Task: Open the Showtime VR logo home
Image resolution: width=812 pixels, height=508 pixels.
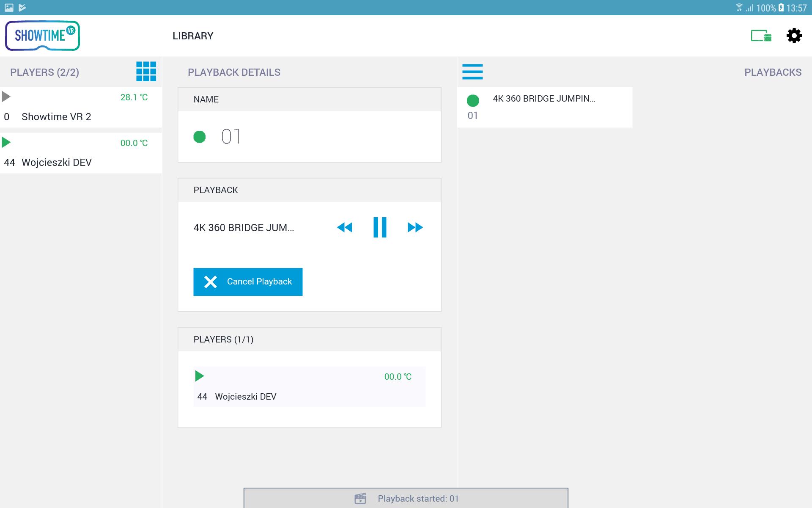Action: (x=42, y=36)
